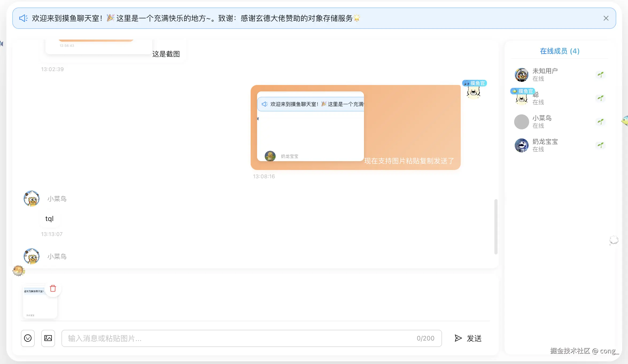Click the 在线成员 (4) panel header
The width and height of the screenshot is (628, 364).
click(x=559, y=51)
